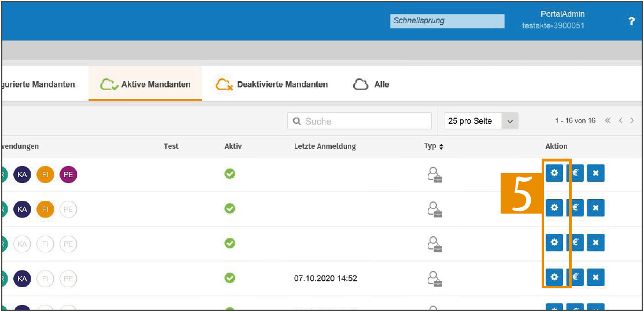Click Euro button in row with orange FI, grey PE
Screen dimensions: 644x312
point(575,208)
